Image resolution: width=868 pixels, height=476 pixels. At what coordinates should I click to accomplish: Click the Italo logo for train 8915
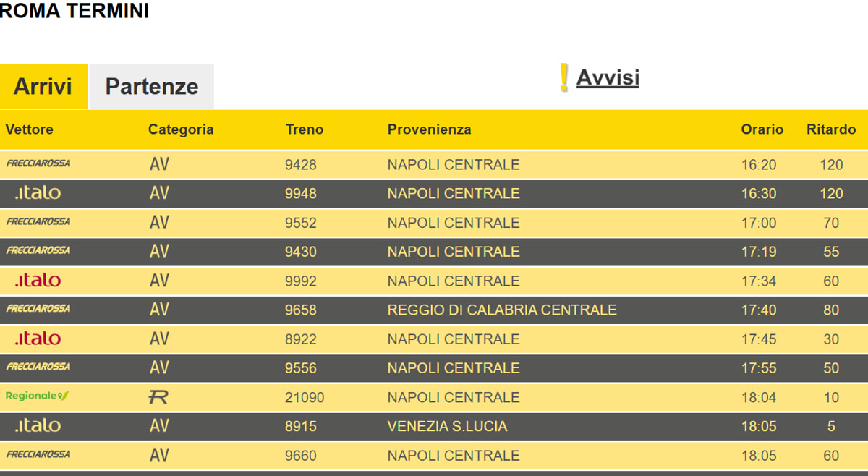click(38, 425)
